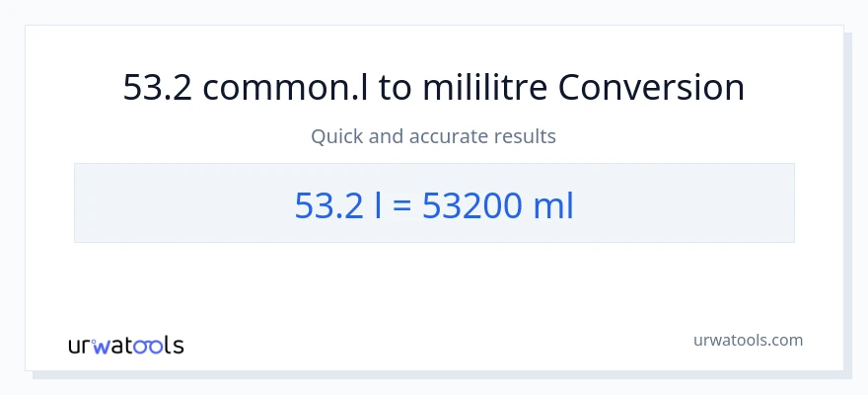Click the word 'results' in the subtitle

528,136
